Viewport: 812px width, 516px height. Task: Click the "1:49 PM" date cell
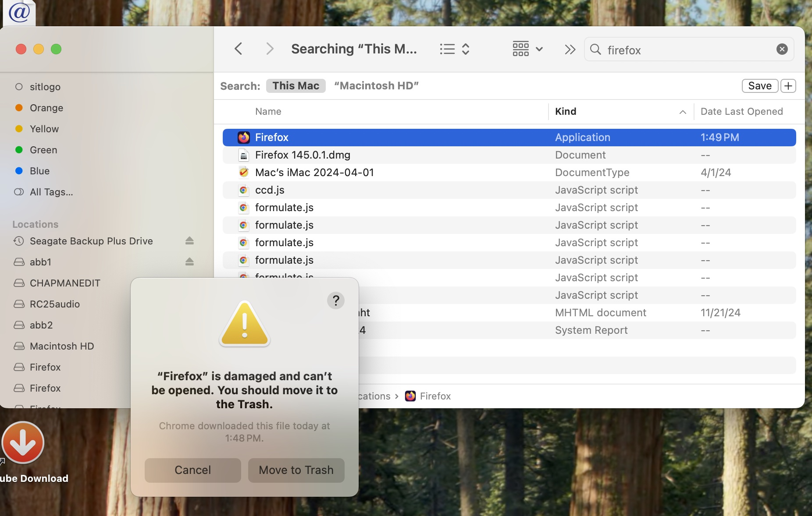[720, 138]
